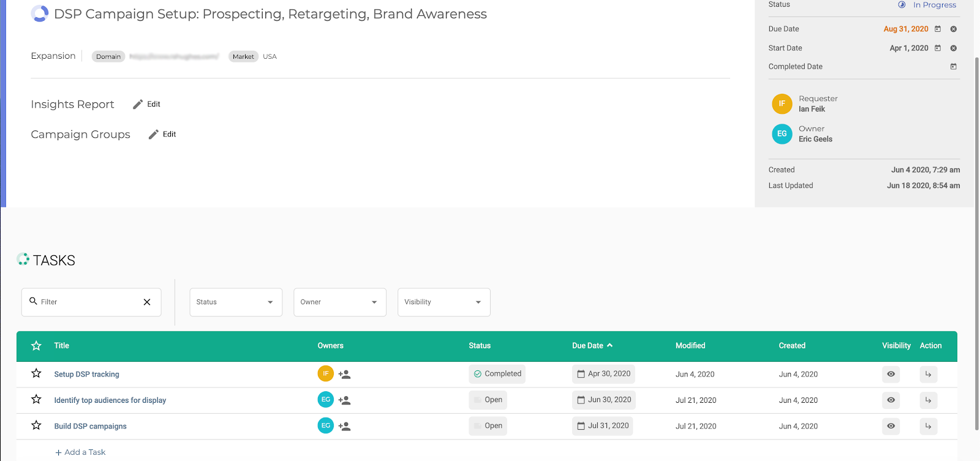The image size is (980, 461).
Task: Click pencil Edit icon beside Insights Report
Action: (138, 104)
